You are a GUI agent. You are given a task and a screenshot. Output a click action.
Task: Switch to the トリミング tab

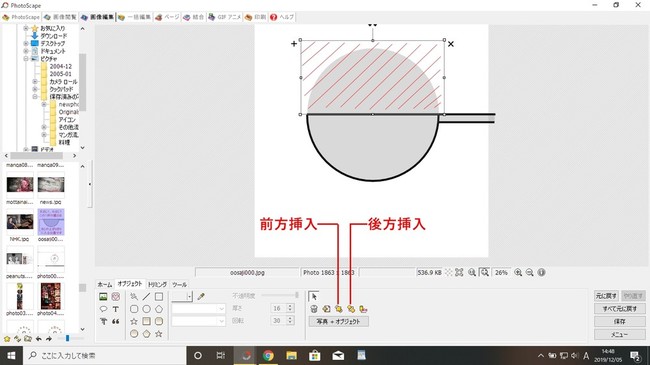coord(157,285)
